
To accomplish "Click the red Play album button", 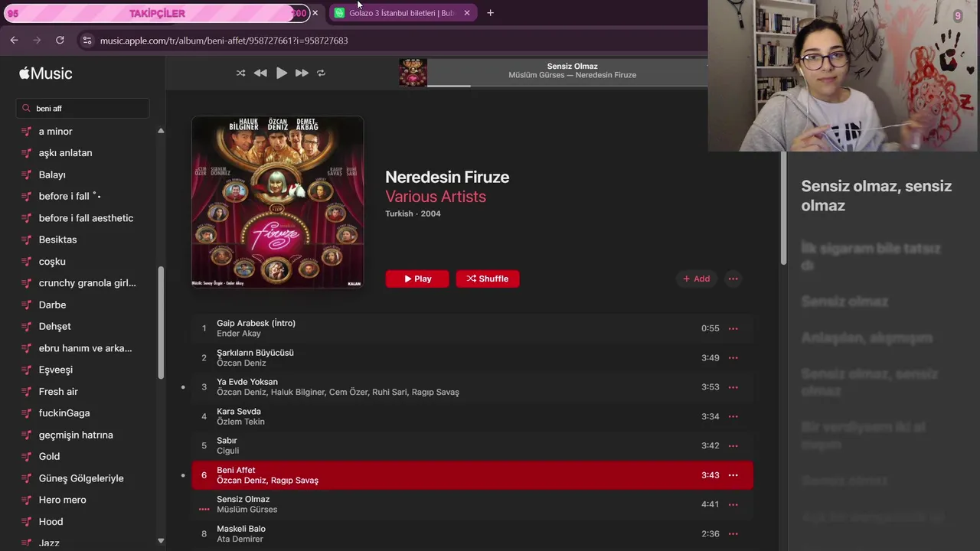I will tap(417, 279).
